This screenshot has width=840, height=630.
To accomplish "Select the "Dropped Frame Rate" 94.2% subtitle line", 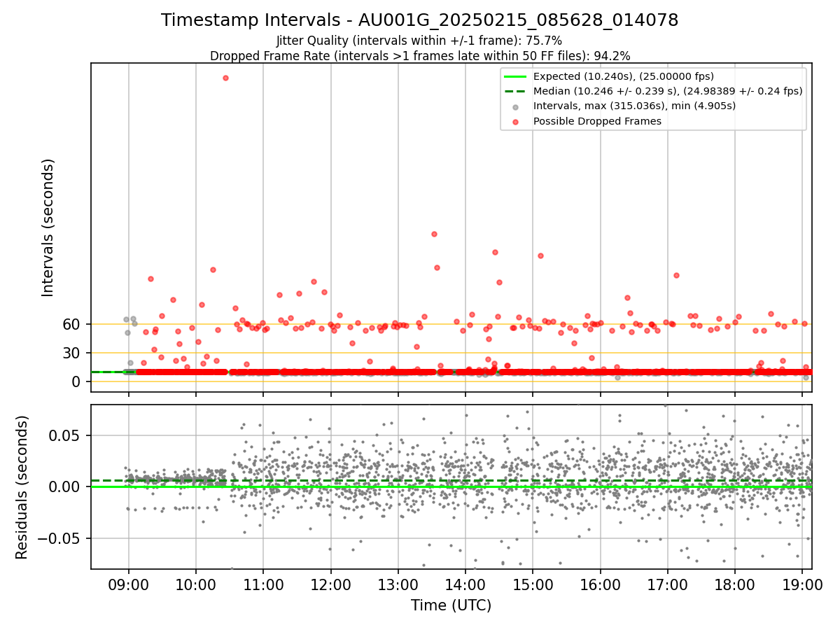I will click(x=420, y=55).
